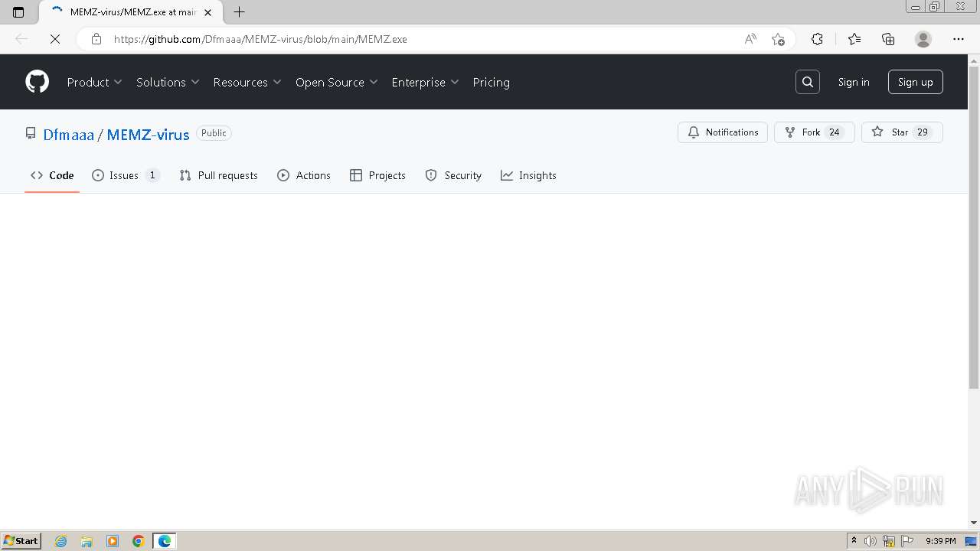Screen dimensions: 980x551
Task: Open Edge Settings and more menu
Action: pos(959,39)
